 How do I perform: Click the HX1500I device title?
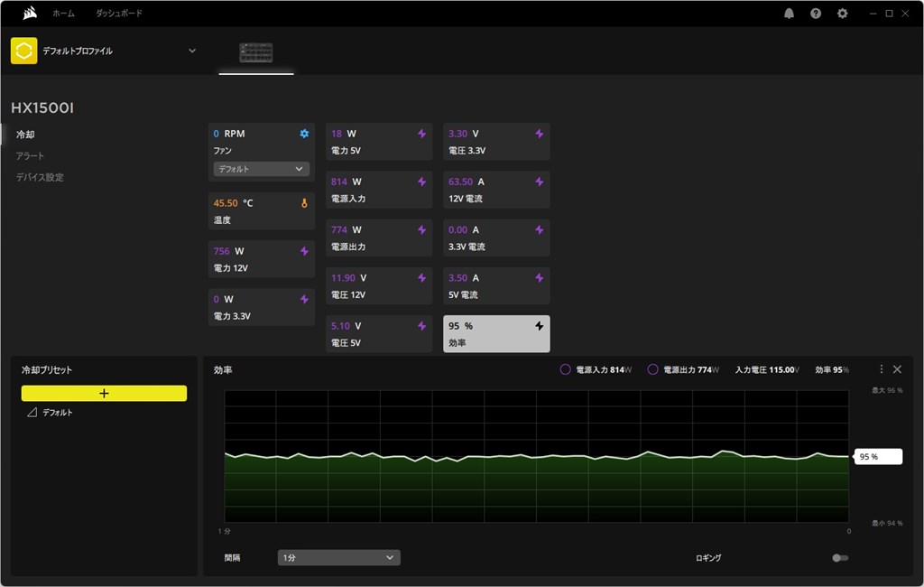click(x=42, y=108)
